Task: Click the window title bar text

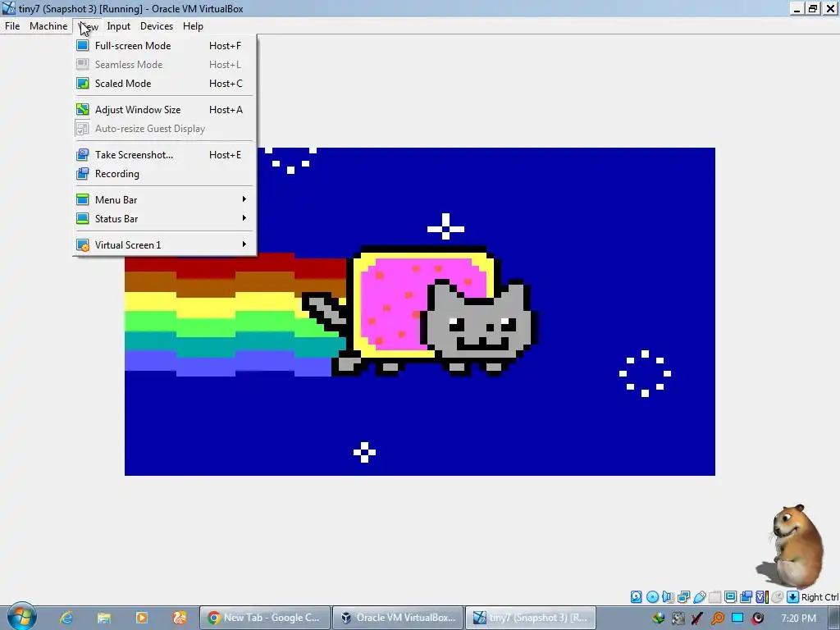Action: click(130, 8)
